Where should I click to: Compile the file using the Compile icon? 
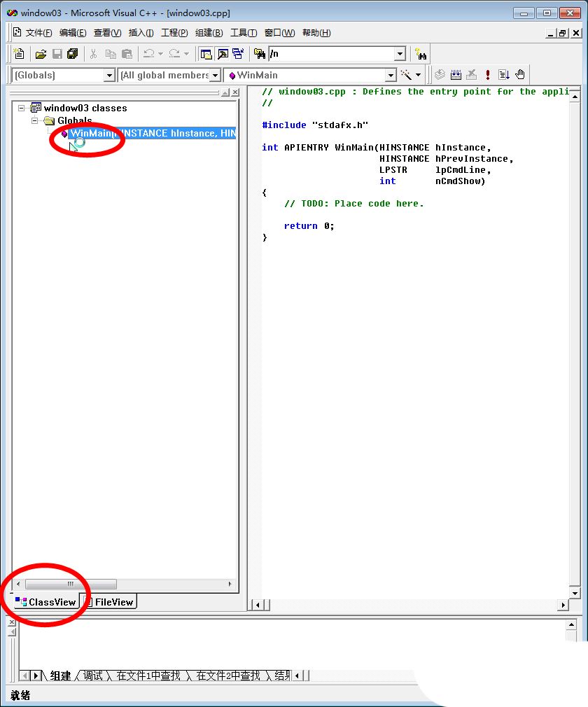click(440, 73)
